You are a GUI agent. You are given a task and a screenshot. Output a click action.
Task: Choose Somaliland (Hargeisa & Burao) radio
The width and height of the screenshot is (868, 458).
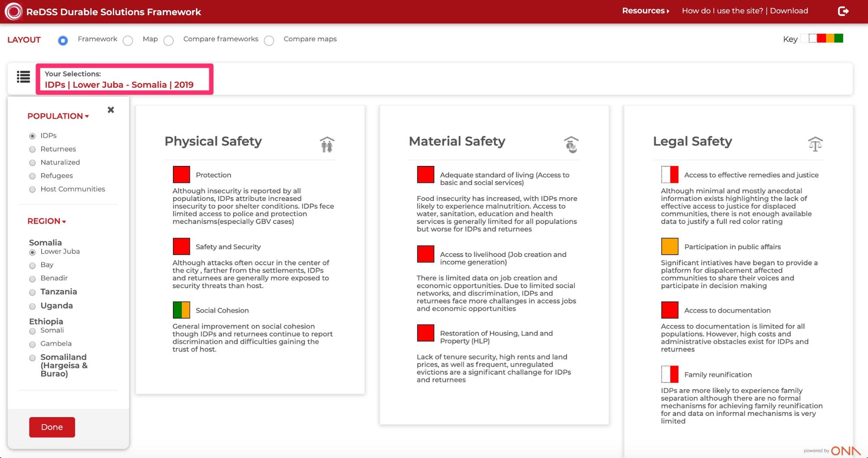(32, 358)
